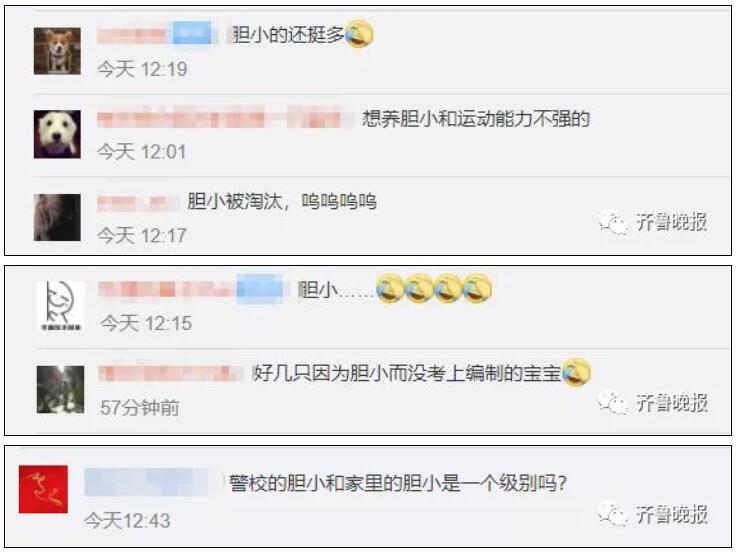Viewport: 737px width, 553px height.
Task: Click the comment 警校的胆小和家里的胆小是一个级别吗
Action: pos(398,483)
